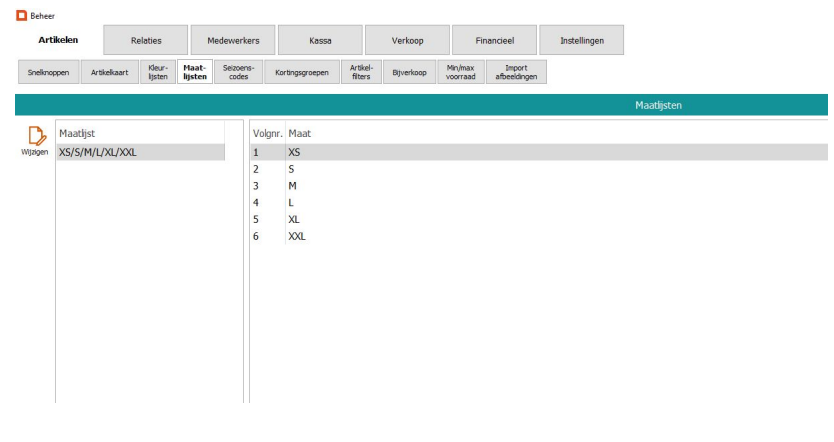Click the Maat column header
The height and width of the screenshot is (442, 834).
[300, 132]
